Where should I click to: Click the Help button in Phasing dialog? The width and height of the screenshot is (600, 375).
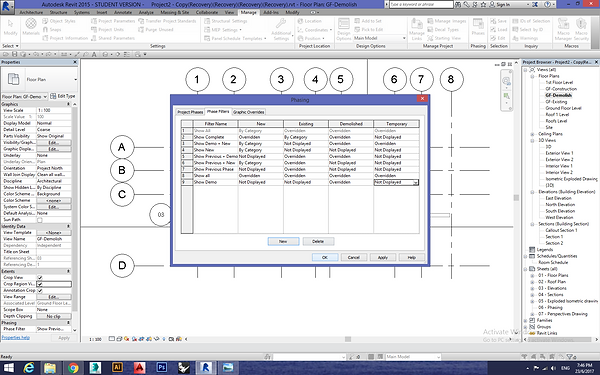412,258
